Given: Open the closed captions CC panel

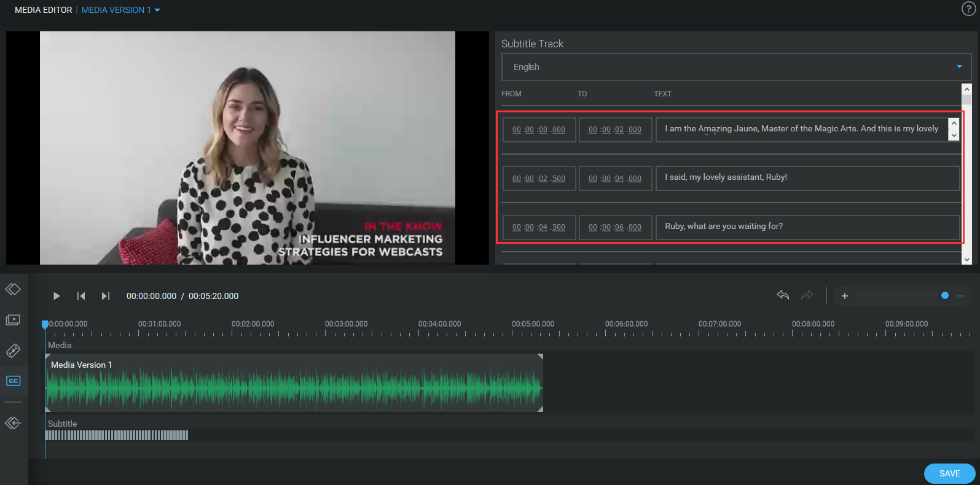Looking at the screenshot, I should 14,381.
